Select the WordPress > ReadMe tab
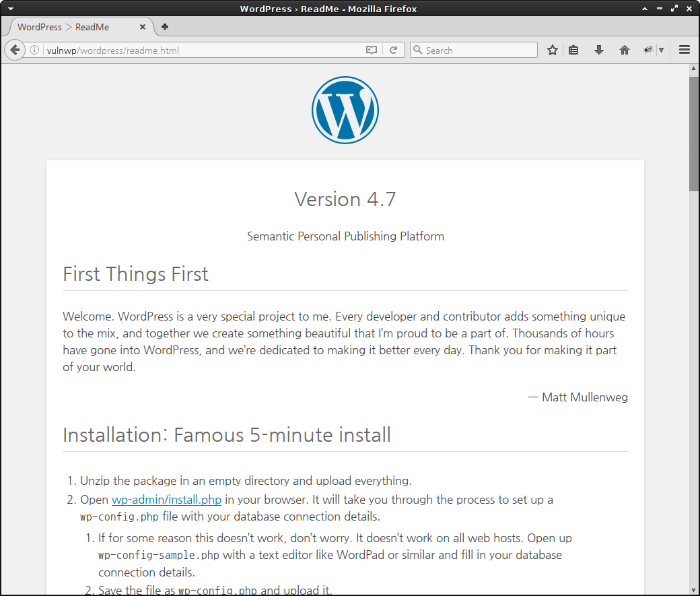 point(80,27)
